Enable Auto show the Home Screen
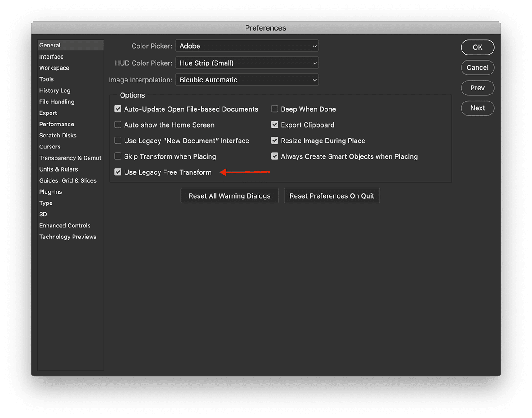 tap(118, 125)
